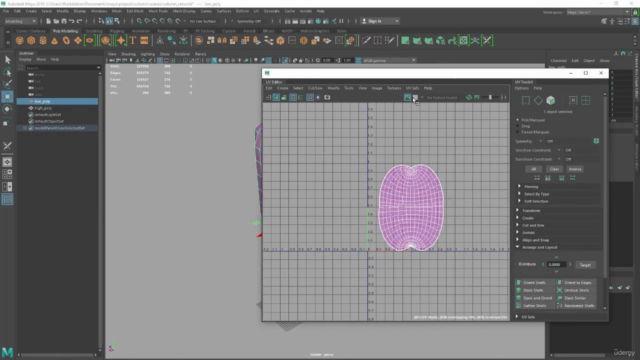Viewport: 640px width, 360px height.
Task: Toggle visibility of defaultLightSet in Outliner
Action: [31, 115]
